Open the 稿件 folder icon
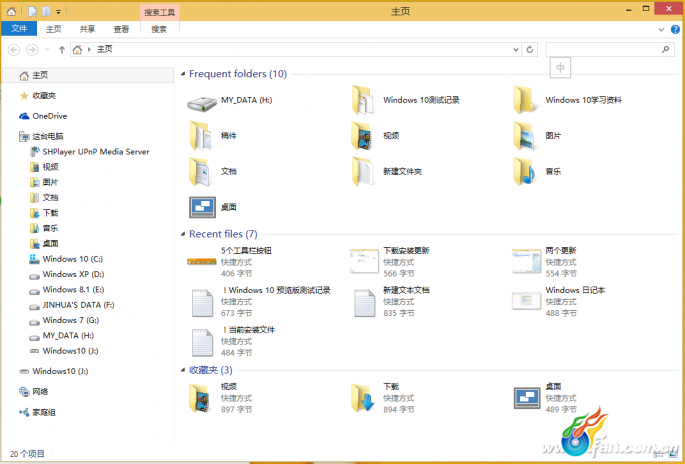This screenshot has width=685, height=464. [201, 136]
